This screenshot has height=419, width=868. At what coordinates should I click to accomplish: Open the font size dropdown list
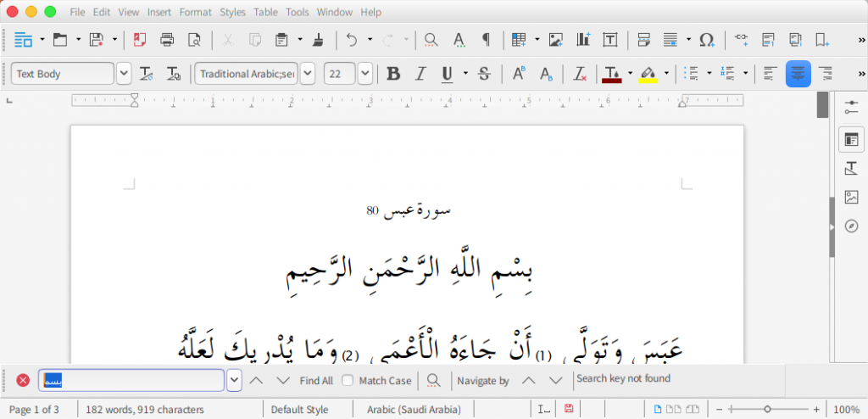(364, 74)
